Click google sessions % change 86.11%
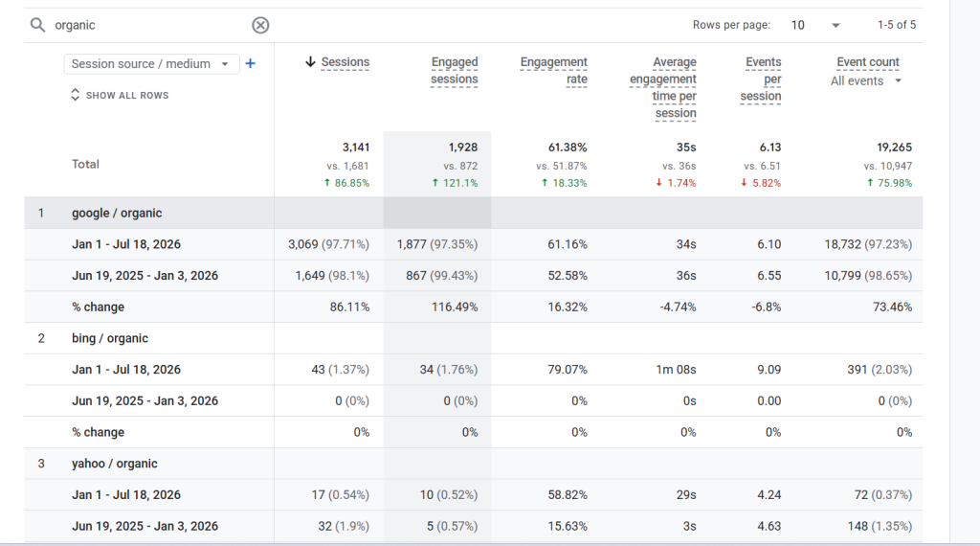Screen dimensions: 980x546 349,307
